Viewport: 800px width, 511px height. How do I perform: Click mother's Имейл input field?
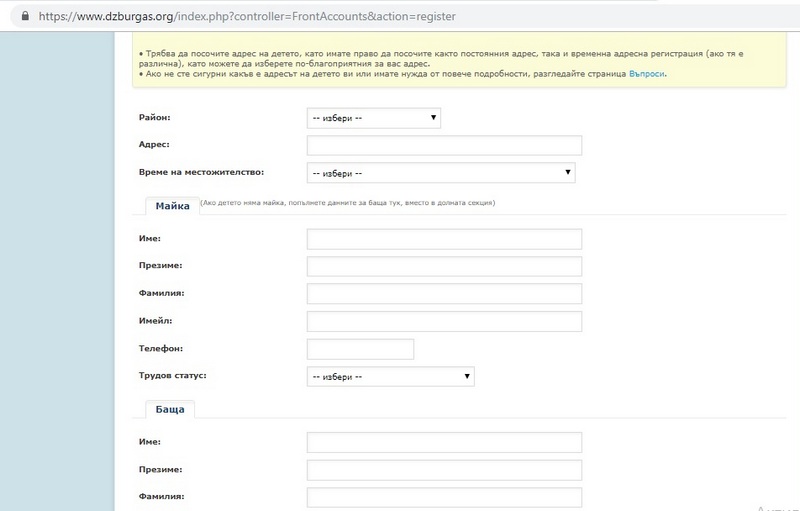coord(444,322)
